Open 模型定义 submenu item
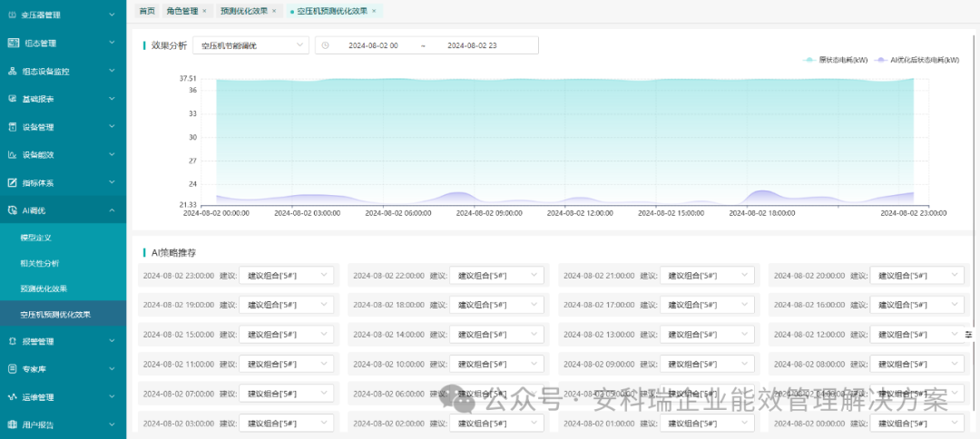This screenshot has width=980, height=439. pos(64,238)
